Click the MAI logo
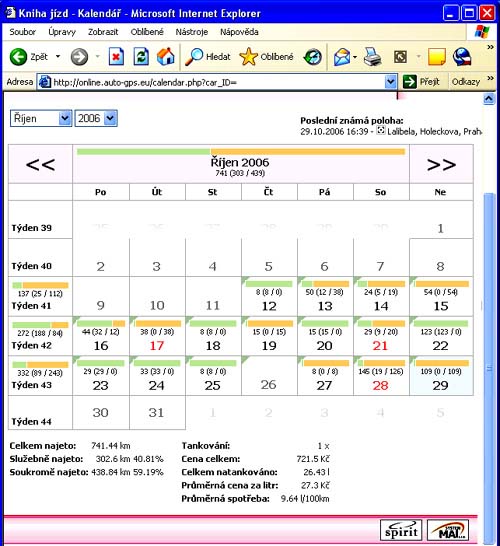500x546 pixels. click(x=448, y=531)
